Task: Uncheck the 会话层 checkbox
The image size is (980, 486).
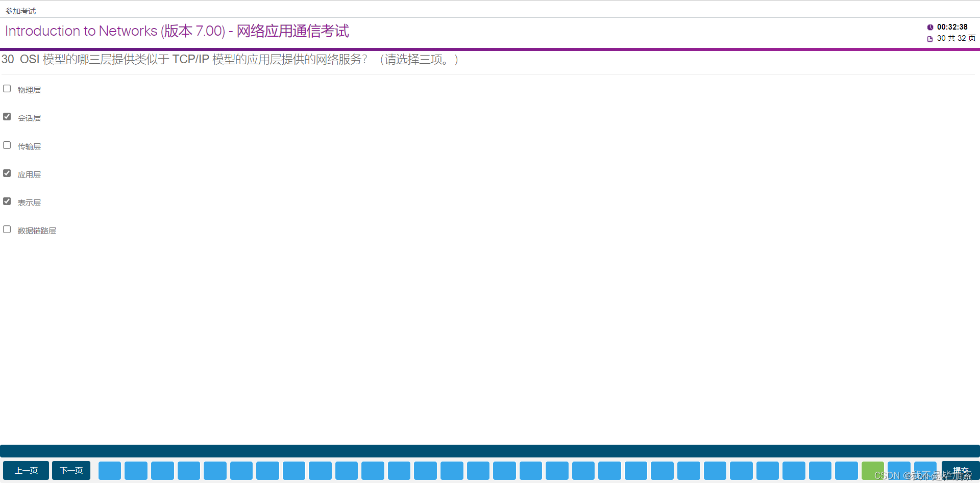Action: click(7, 117)
